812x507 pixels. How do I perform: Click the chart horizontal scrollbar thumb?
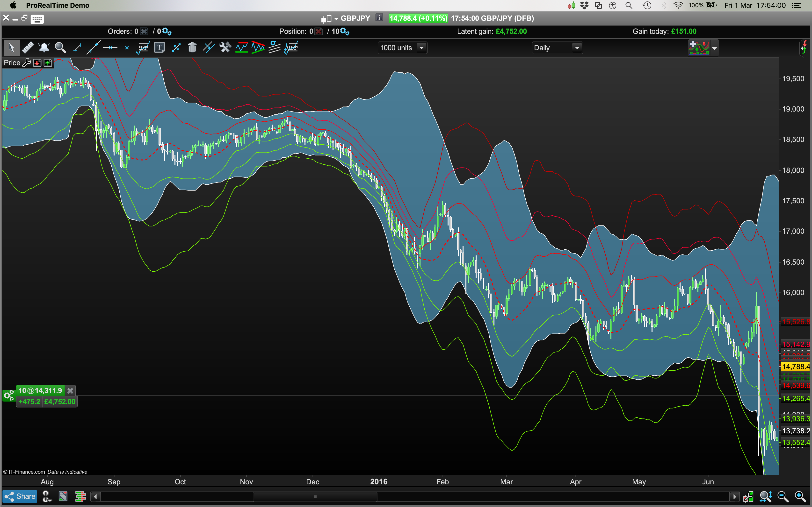pyautogui.click(x=315, y=496)
